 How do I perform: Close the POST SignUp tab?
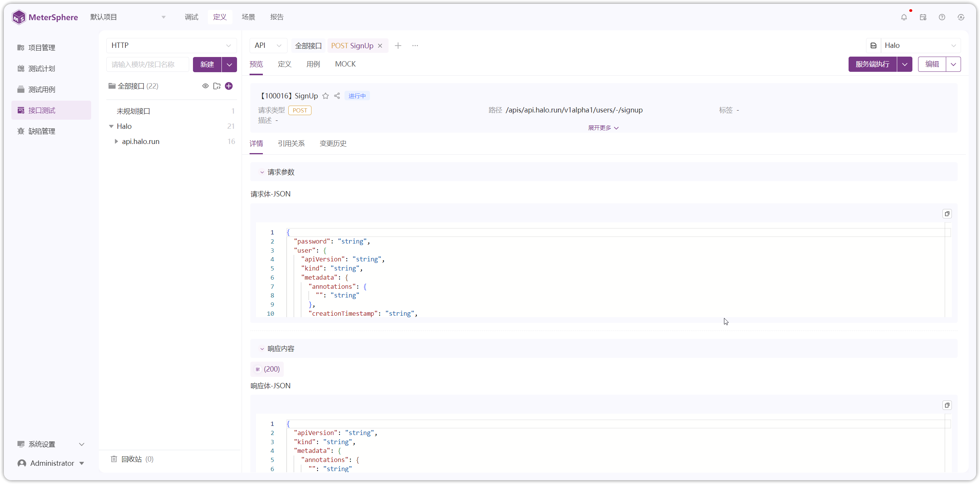click(380, 46)
